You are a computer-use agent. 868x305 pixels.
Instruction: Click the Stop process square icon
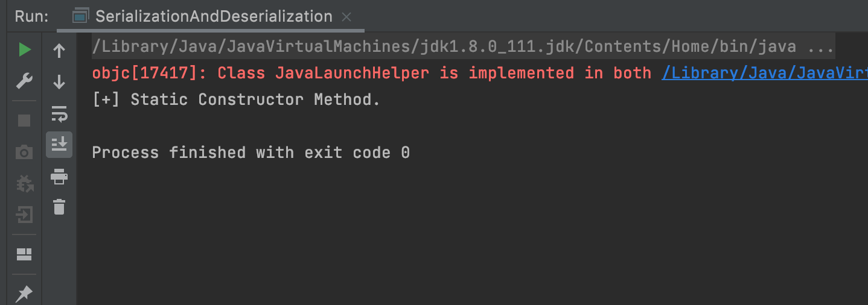pyautogui.click(x=24, y=121)
